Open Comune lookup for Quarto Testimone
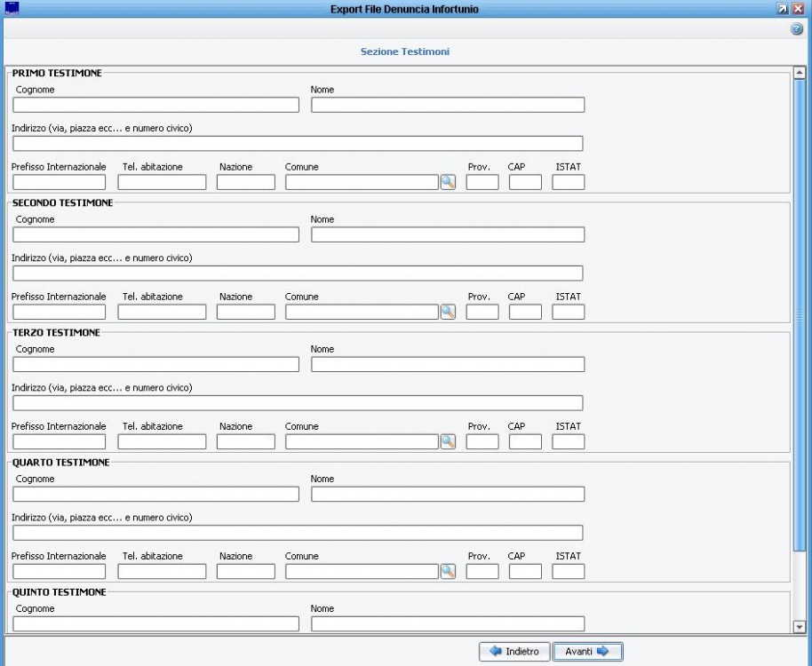The image size is (812, 666). pyautogui.click(x=448, y=571)
